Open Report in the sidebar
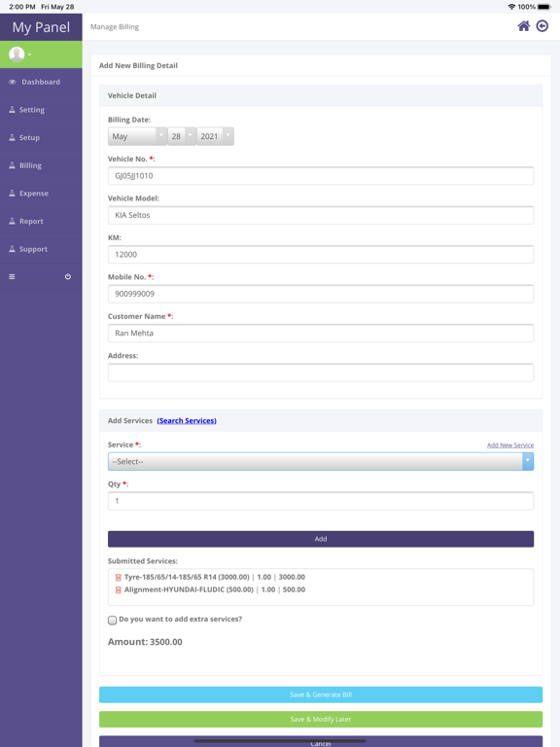 [x=41, y=221]
